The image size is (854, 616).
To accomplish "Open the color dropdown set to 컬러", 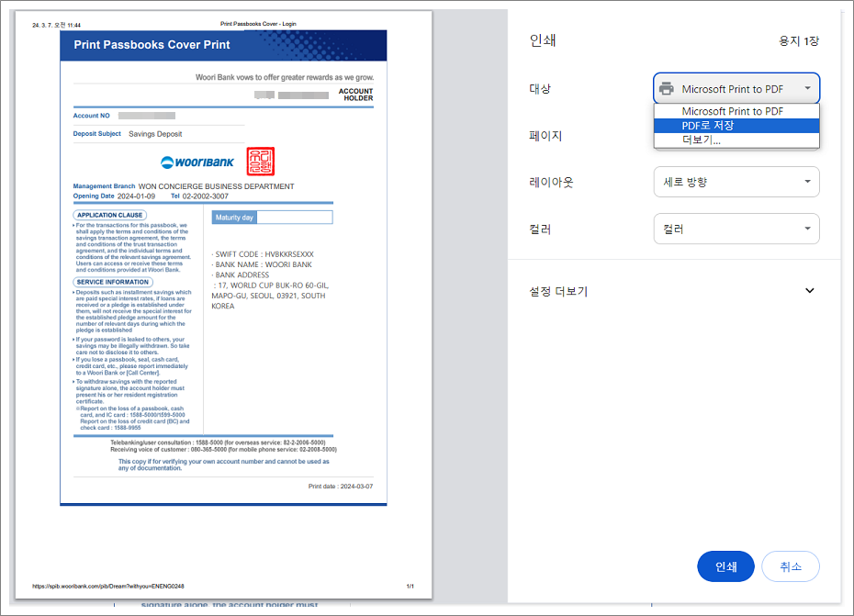I will tap(736, 229).
